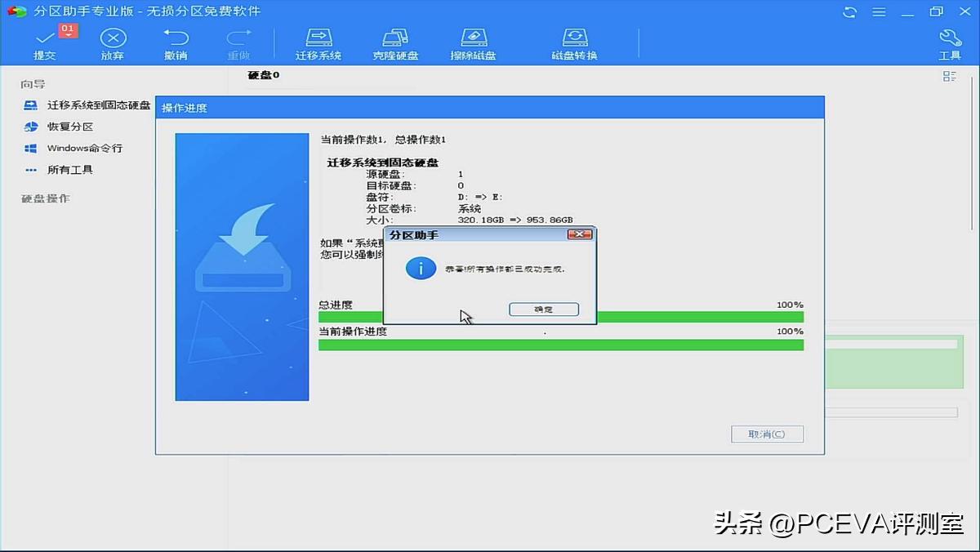Click the 取消(C) cancel button

click(x=767, y=434)
